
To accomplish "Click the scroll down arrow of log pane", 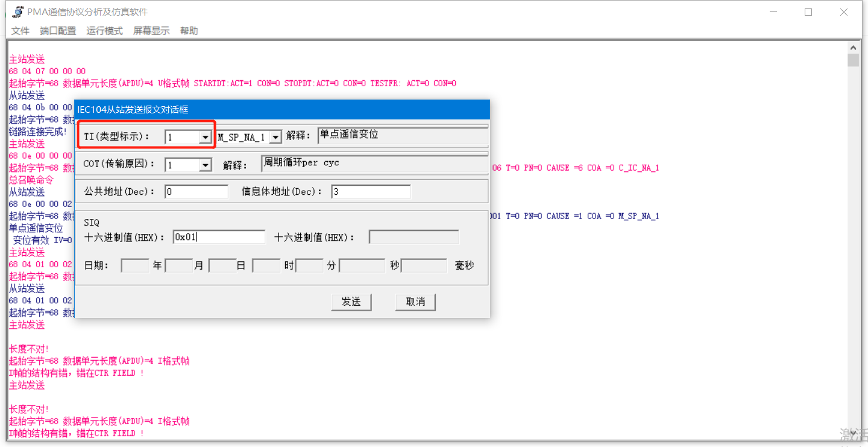I will (853, 433).
